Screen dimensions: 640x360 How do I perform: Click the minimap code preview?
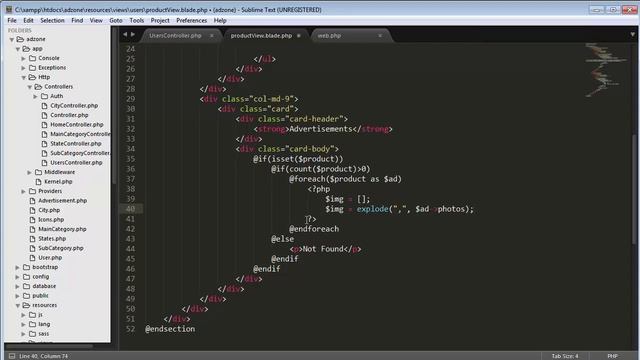pos(606,69)
